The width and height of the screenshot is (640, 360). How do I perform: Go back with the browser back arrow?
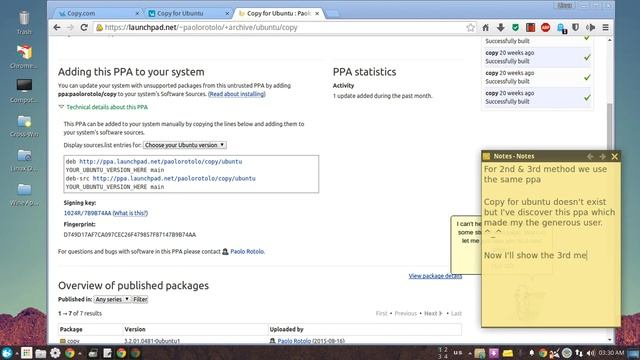57,27
